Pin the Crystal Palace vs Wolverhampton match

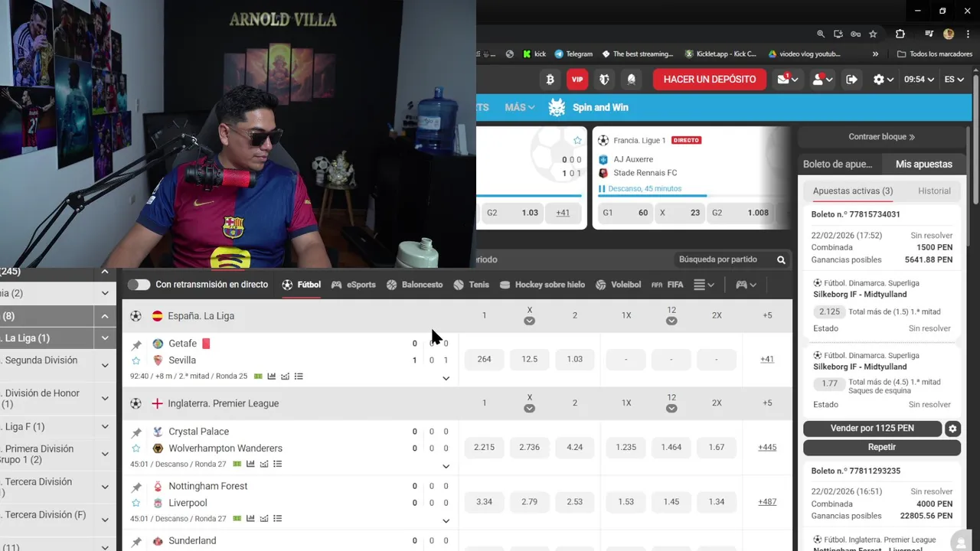136,433
